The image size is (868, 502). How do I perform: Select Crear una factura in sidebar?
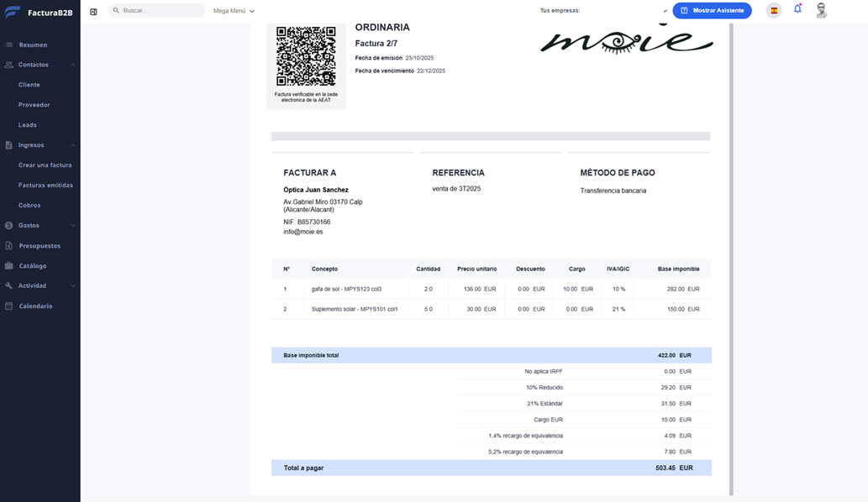(x=45, y=165)
